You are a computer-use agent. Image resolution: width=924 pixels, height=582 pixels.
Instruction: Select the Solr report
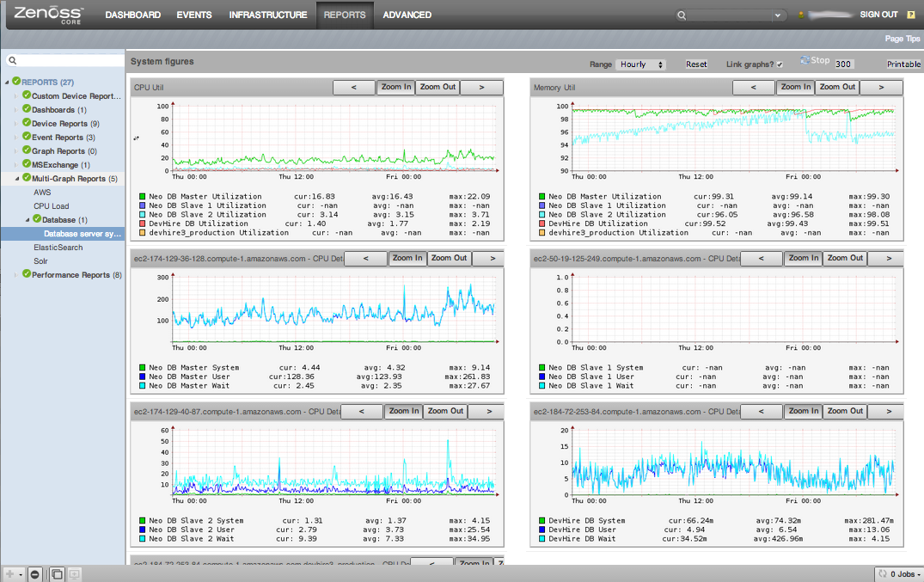[x=40, y=260]
